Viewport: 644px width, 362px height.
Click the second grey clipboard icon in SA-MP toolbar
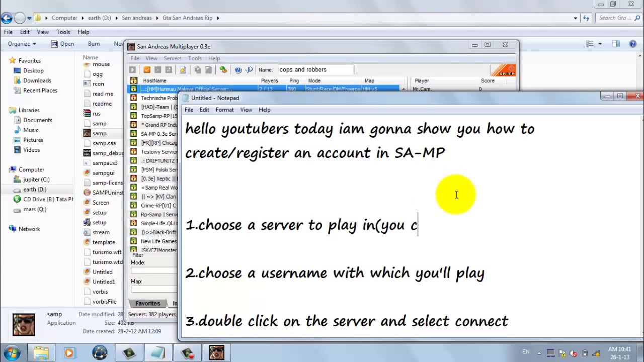coord(208,70)
